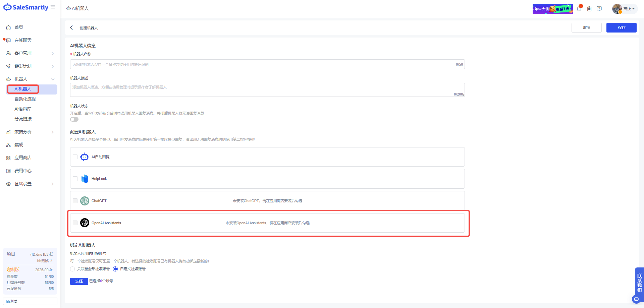Screen dimensions: 644x308
Task: Open 费用中心 billing center
Action: (x=23, y=171)
